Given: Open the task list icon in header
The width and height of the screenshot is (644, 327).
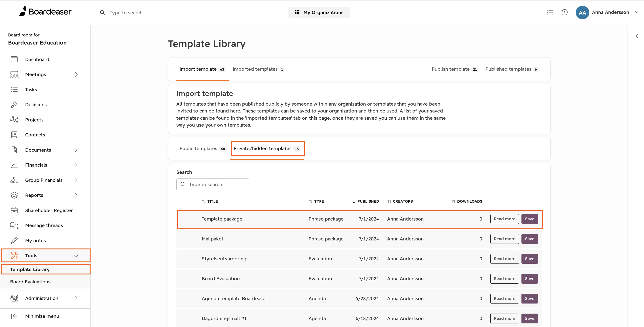Looking at the screenshot, I should click(550, 12).
